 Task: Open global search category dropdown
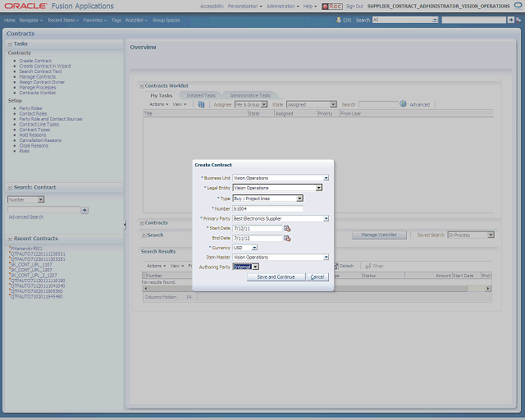435,20
